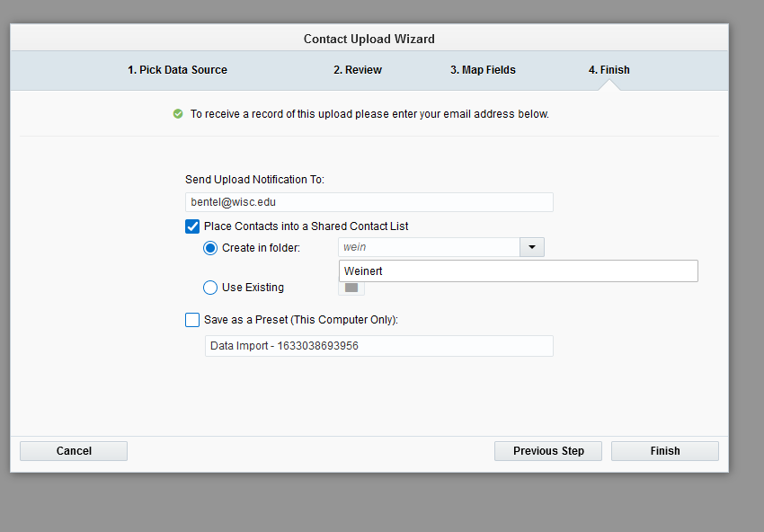This screenshot has width=764, height=532.
Task: Focus the folder name field containing wein
Action: [x=429, y=247]
